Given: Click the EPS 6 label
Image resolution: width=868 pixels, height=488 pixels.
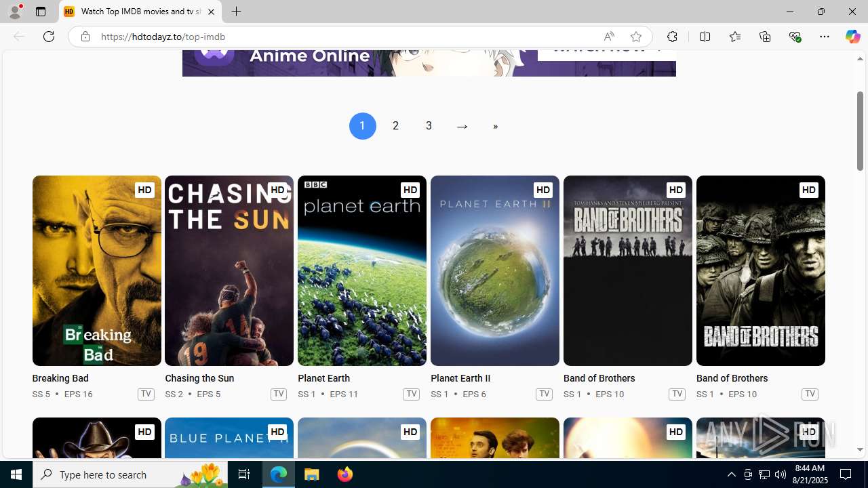Looking at the screenshot, I should (x=474, y=394).
